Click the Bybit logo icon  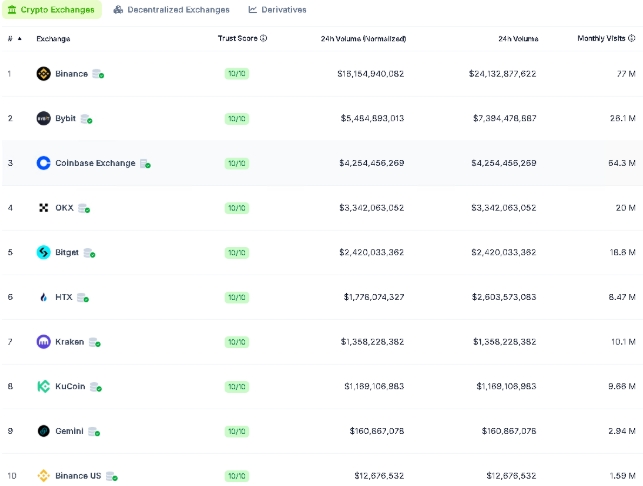(x=43, y=119)
